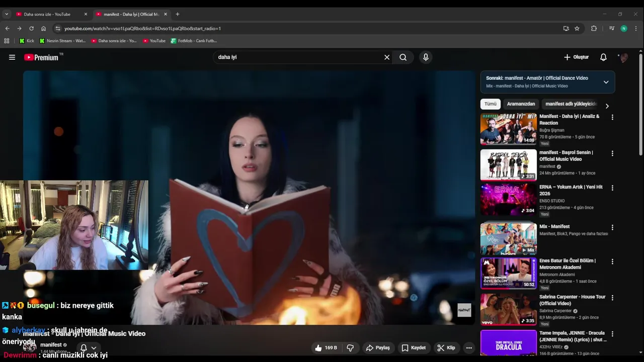Open the account avatar menu
The image size is (644, 362).
tap(624, 57)
